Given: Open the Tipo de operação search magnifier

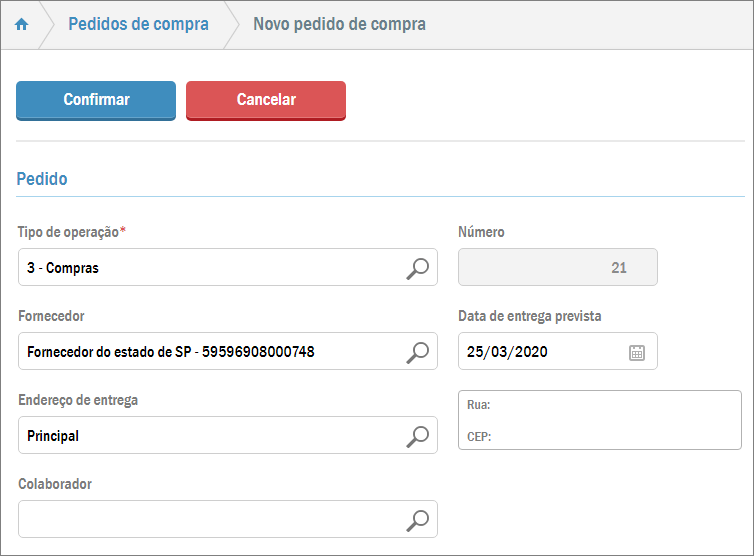Looking at the screenshot, I should click(418, 268).
